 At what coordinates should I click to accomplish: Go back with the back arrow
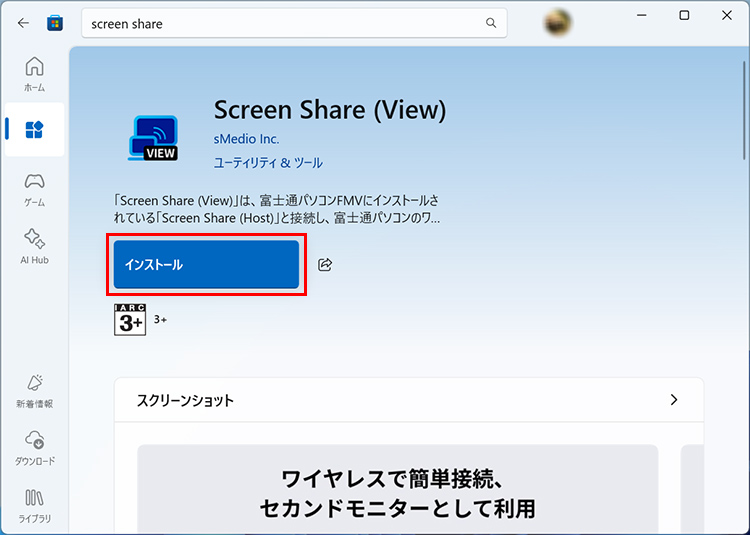(23, 23)
